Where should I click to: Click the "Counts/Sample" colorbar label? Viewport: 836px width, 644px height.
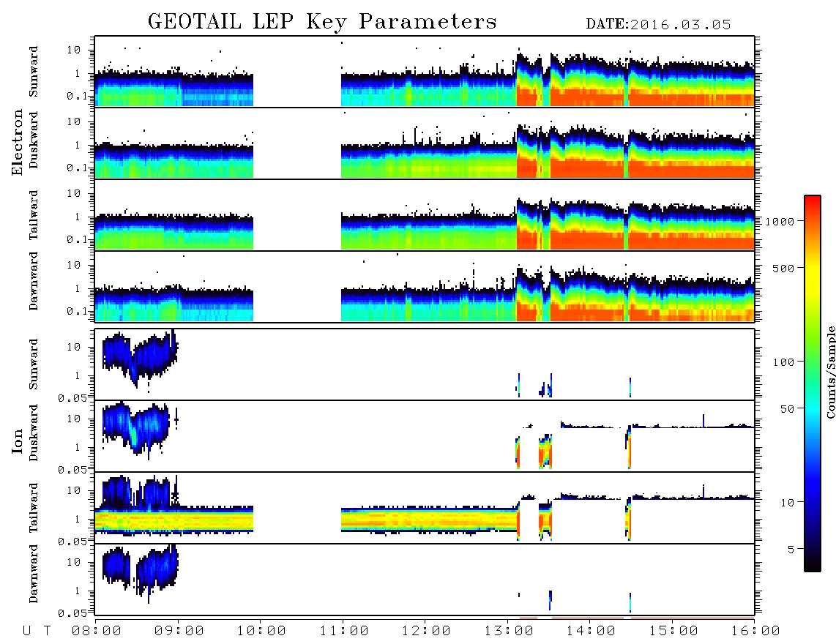(x=830, y=372)
